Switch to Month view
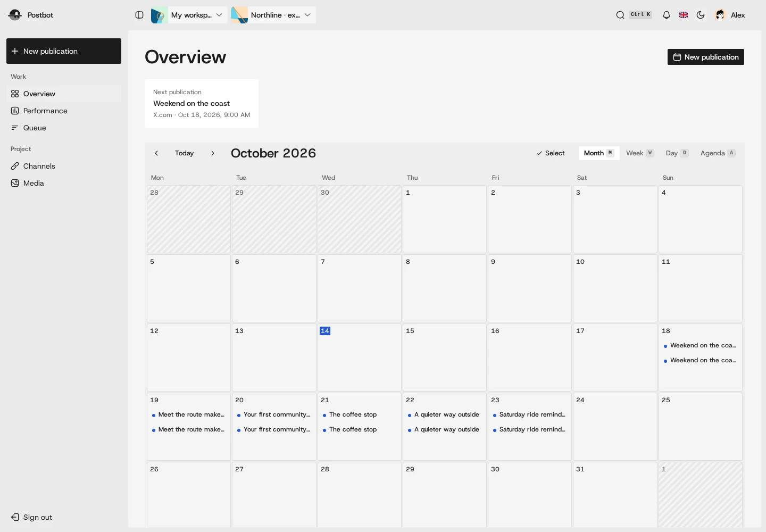Image resolution: width=766 pixels, height=532 pixels. [599, 153]
